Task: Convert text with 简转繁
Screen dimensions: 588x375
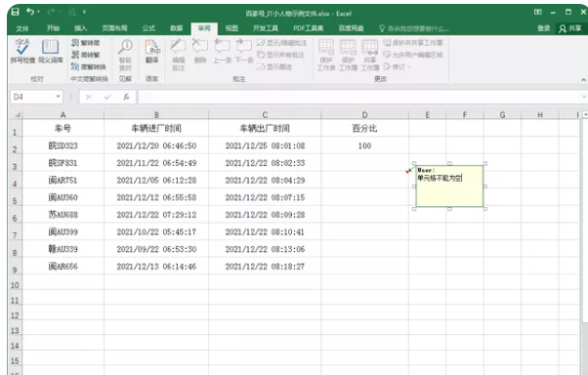Action: 86,55
